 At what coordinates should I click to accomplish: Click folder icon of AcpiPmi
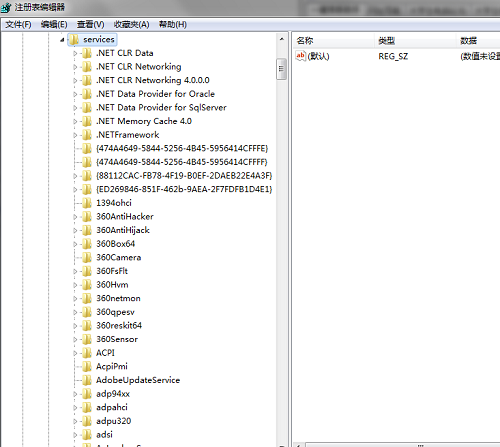pos(87,367)
